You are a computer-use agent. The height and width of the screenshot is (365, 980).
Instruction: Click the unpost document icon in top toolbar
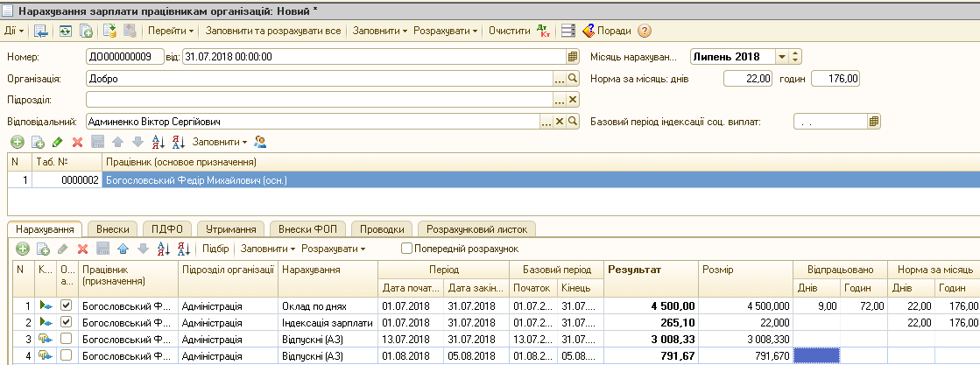tap(130, 31)
